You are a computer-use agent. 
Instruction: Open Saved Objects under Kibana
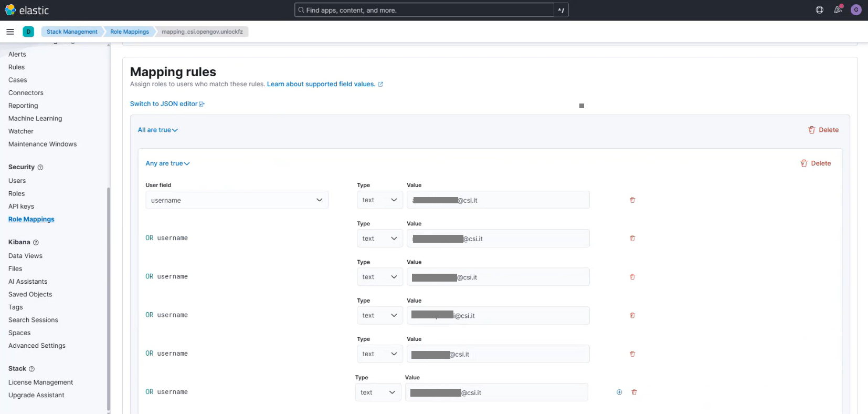[x=30, y=294]
